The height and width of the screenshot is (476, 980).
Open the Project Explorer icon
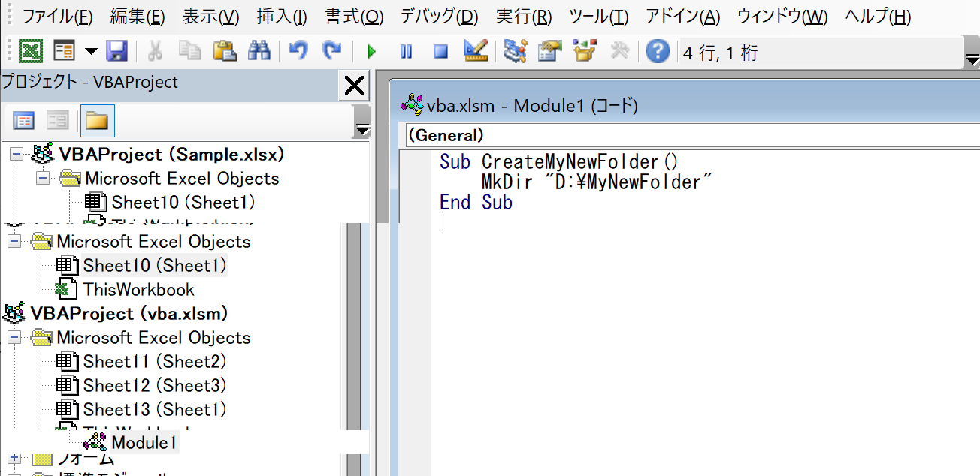[516, 51]
